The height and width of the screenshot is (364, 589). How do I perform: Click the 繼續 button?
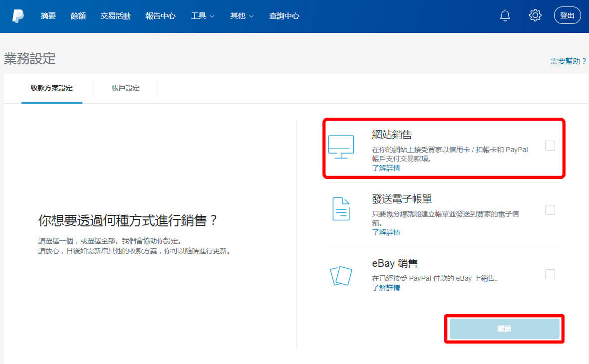(x=505, y=329)
